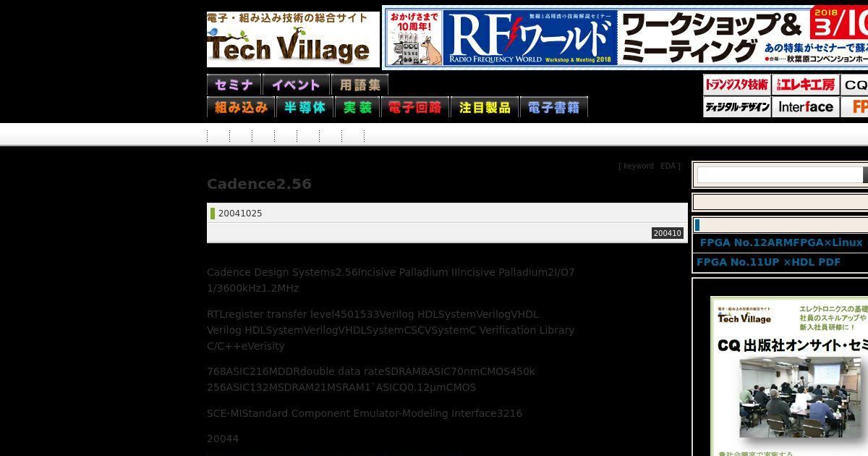The height and width of the screenshot is (456, 868).
Task: Click the 20041025 date text
Action: [240, 214]
